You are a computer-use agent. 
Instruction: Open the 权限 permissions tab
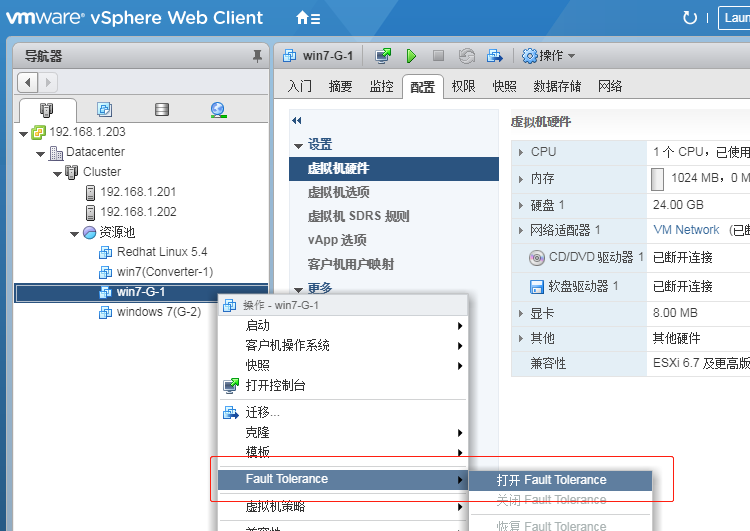tap(463, 87)
